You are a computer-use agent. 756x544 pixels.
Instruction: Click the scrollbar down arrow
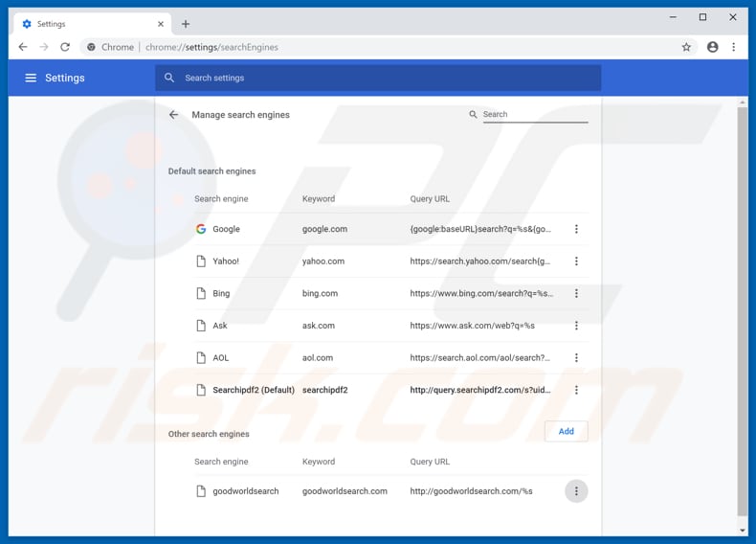tap(742, 530)
